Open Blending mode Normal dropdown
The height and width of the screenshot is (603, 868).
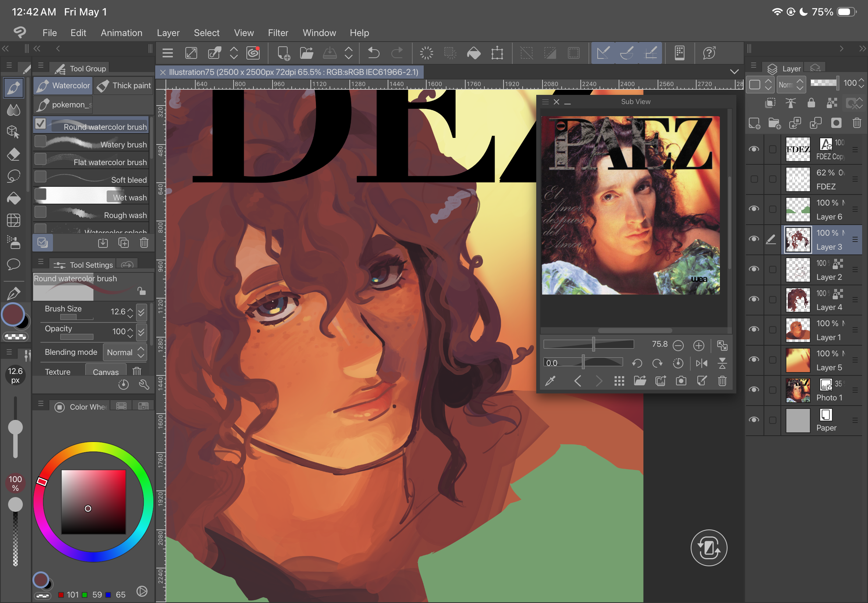(125, 353)
